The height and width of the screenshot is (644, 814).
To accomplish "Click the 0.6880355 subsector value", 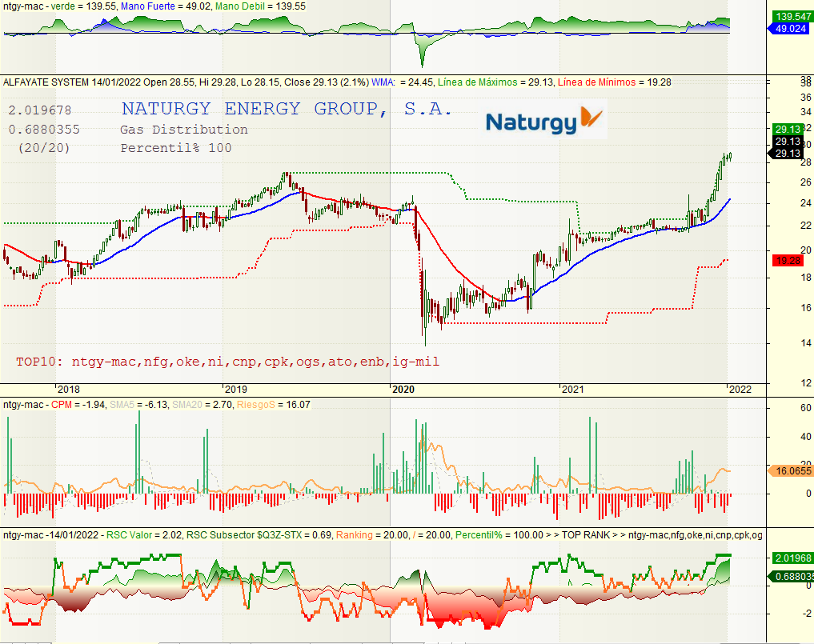I will click(44, 130).
